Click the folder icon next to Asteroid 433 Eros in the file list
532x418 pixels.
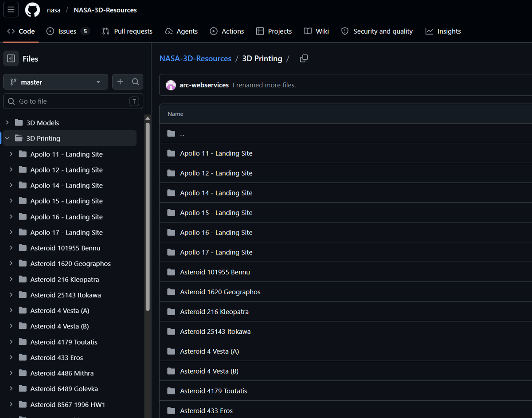point(171,410)
